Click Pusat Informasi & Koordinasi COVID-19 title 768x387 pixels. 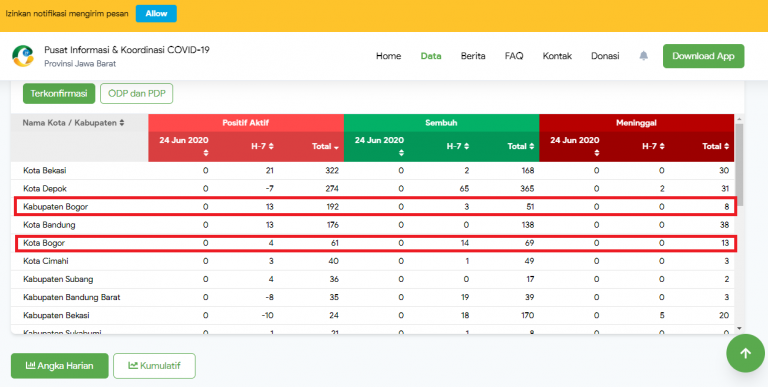(127, 49)
